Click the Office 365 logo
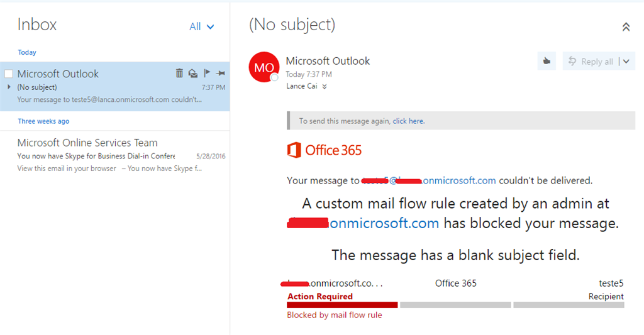The image size is (644, 335). (x=325, y=150)
